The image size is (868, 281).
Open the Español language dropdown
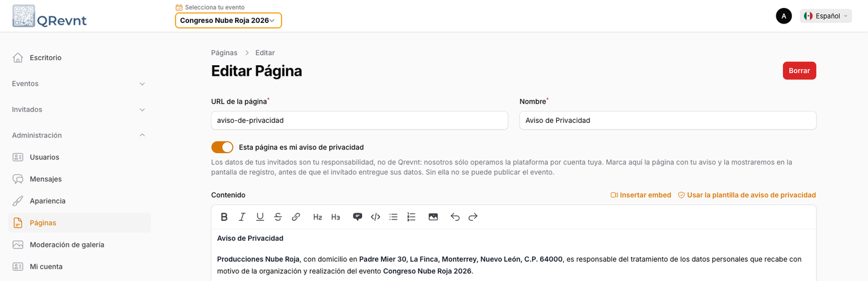(x=826, y=16)
